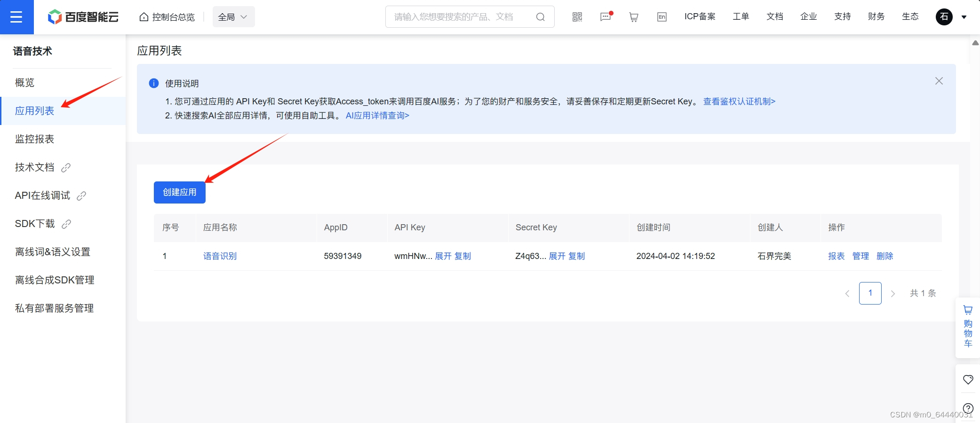Viewport: 980px width, 423px height.
Task: Select 监控报表 in the sidebar
Action: click(35, 139)
